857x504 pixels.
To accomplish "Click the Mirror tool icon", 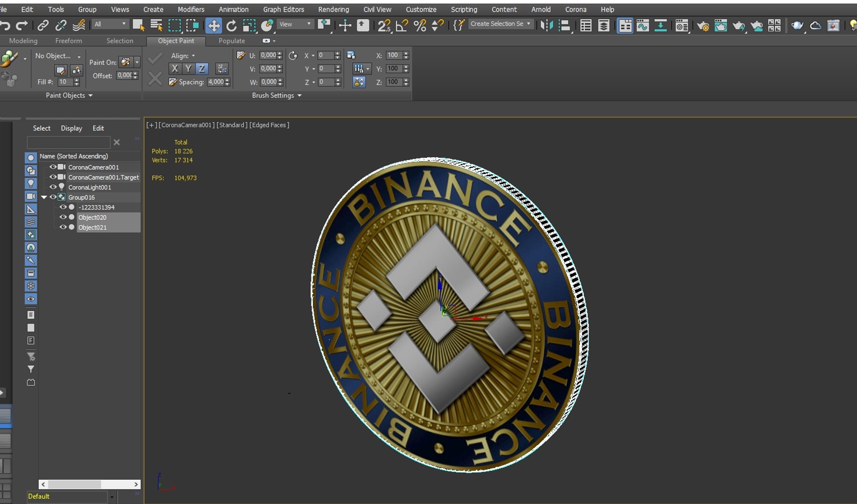I will [546, 25].
